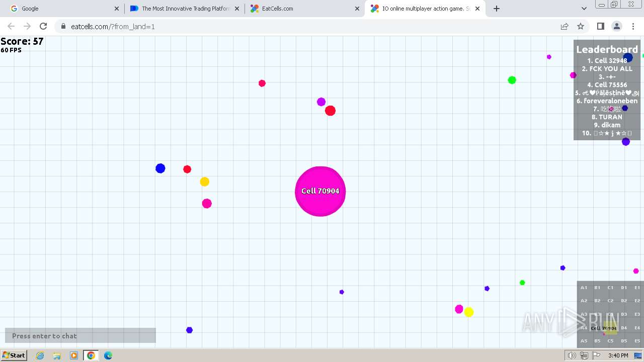Click the Score: 57 label
The width and height of the screenshot is (644, 362).
pyautogui.click(x=22, y=42)
